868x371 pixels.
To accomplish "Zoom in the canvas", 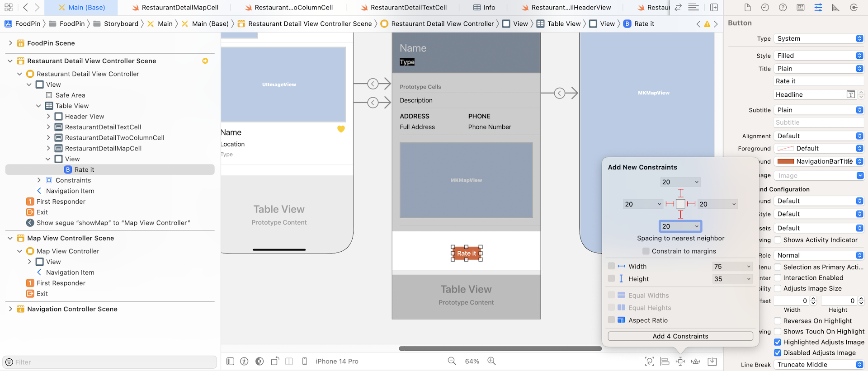I will [x=492, y=361].
